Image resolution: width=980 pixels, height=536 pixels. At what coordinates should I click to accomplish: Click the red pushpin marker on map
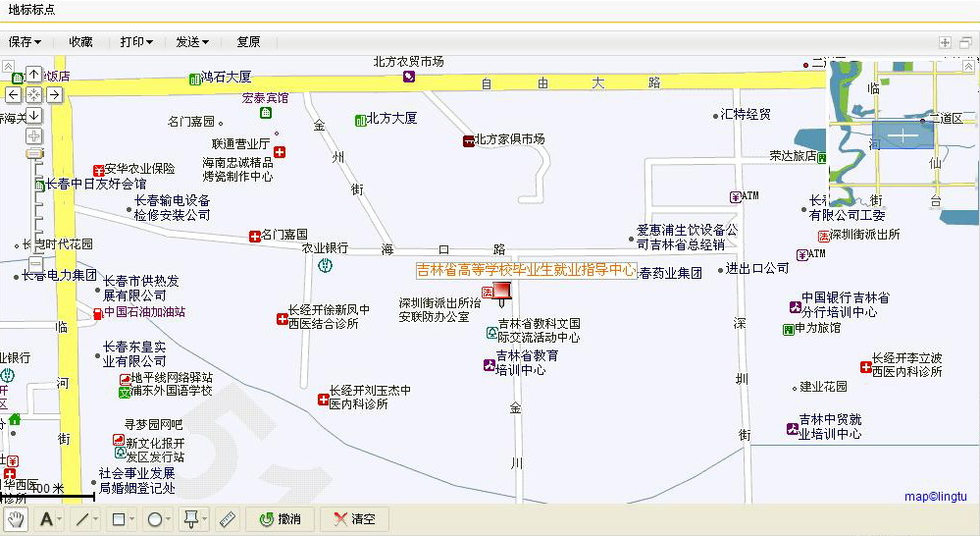[501, 290]
